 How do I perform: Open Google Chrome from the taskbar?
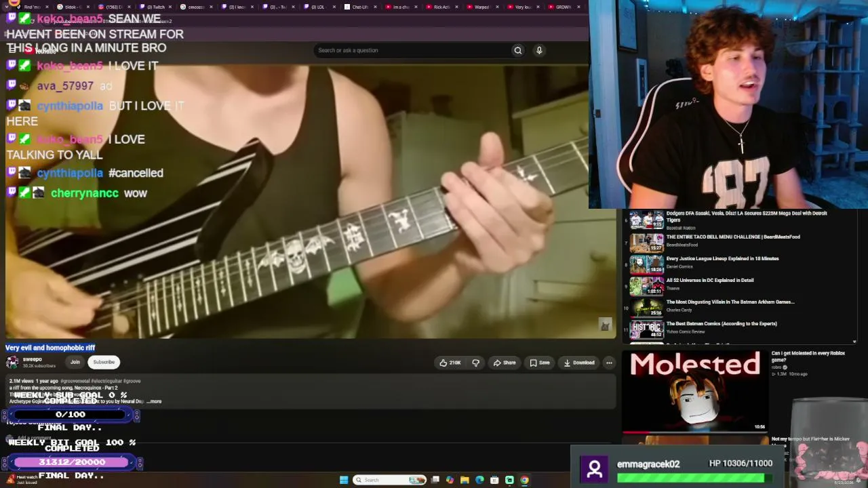coord(524,480)
